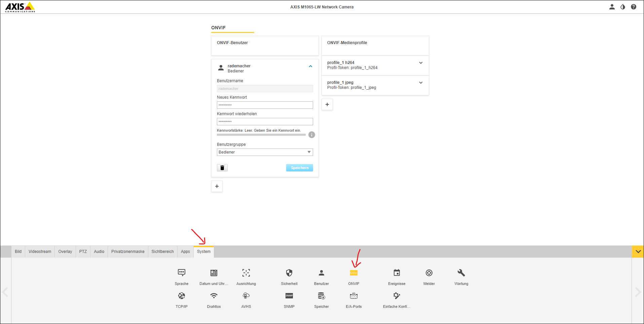644x324 pixels.
Task: Open Datum und Uhrzeit settings
Action: pyautogui.click(x=214, y=273)
